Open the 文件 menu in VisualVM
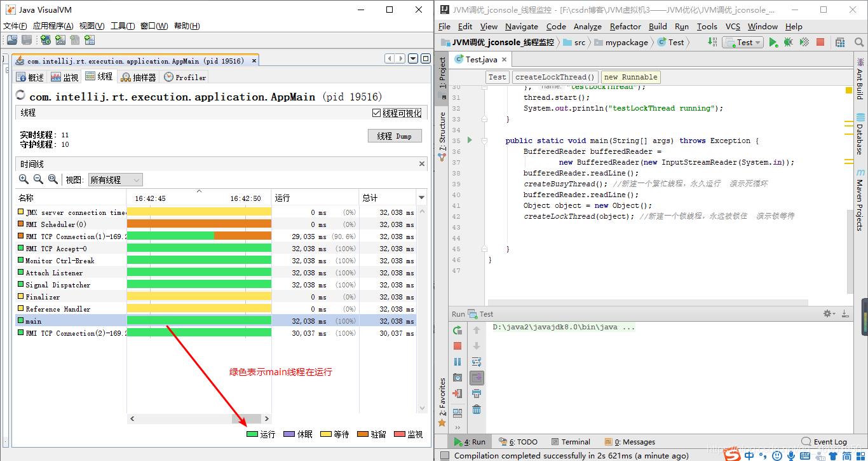The width and height of the screenshot is (868, 461). click(x=15, y=26)
